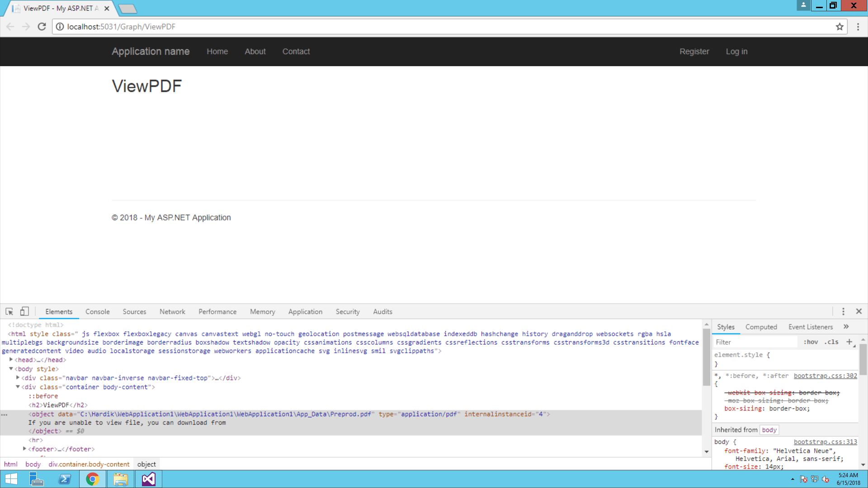Screen dimensions: 868x488
Task: Open Visual Studio from the taskbar
Action: (x=148, y=479)
